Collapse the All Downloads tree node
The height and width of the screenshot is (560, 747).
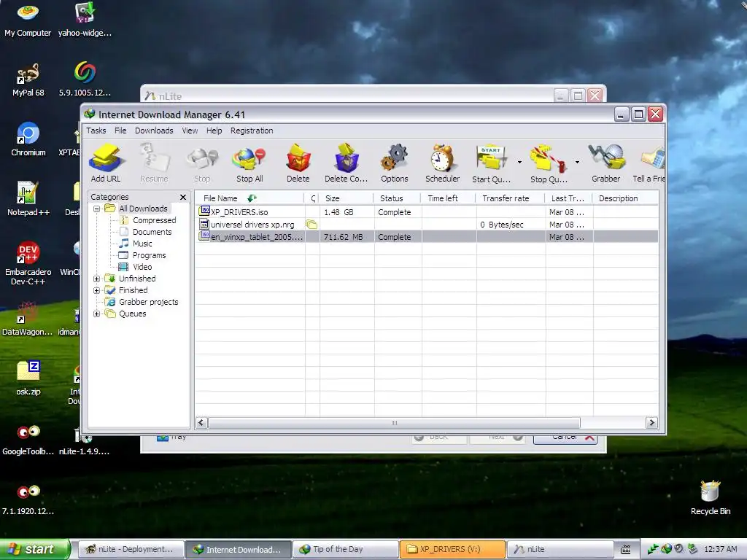[97, 209]
